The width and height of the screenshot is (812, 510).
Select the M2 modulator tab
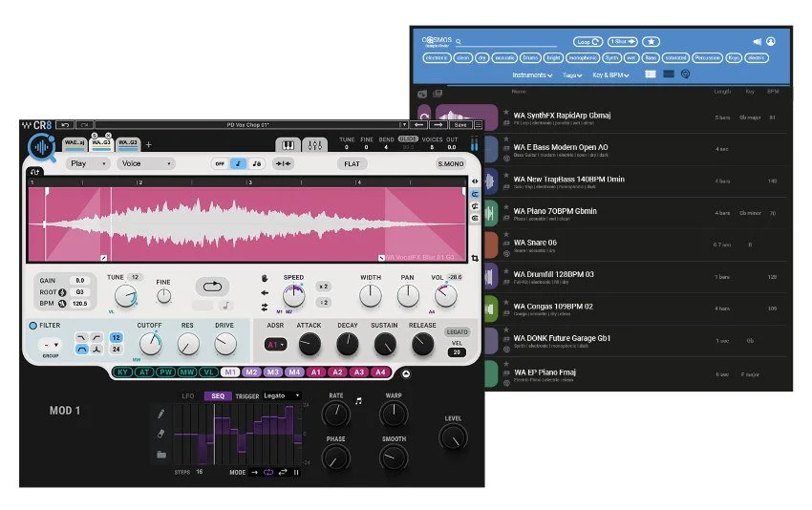tap(251, 372)
